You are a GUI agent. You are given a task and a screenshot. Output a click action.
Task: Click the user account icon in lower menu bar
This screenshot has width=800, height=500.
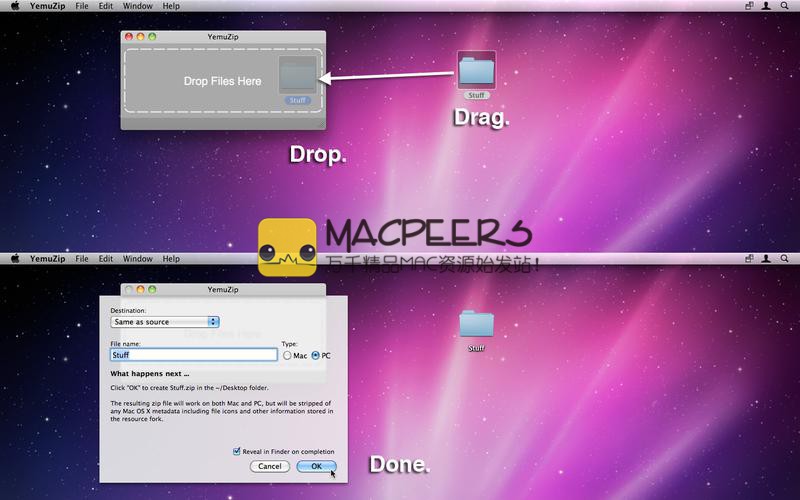[766, 258]
